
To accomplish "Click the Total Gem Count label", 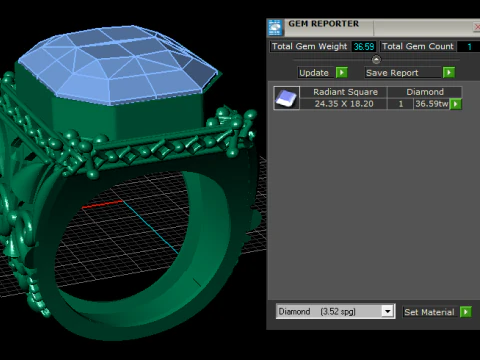I will (x=418, y=46).
